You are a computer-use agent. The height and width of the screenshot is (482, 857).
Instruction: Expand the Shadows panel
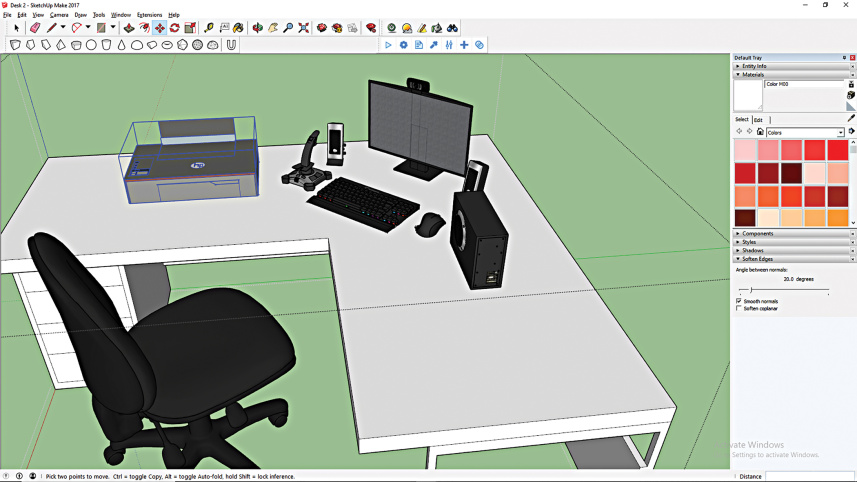tap(752, 251)
